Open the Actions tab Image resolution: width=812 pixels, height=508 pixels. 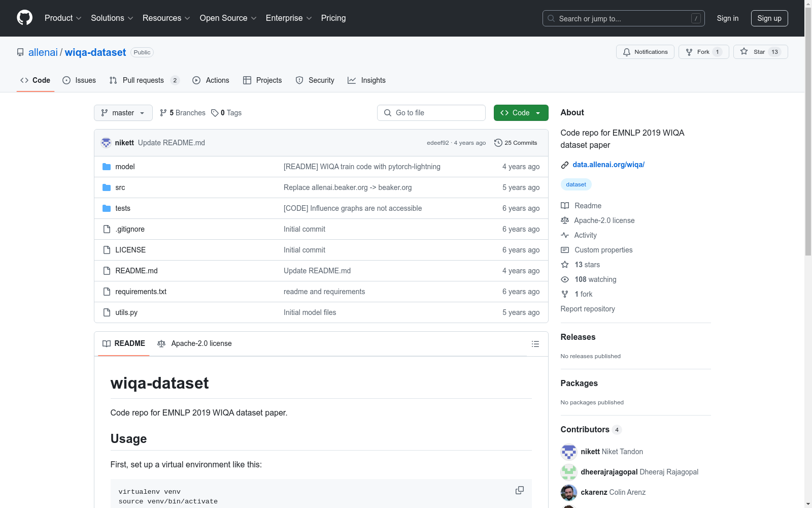[x=211, y=80]
